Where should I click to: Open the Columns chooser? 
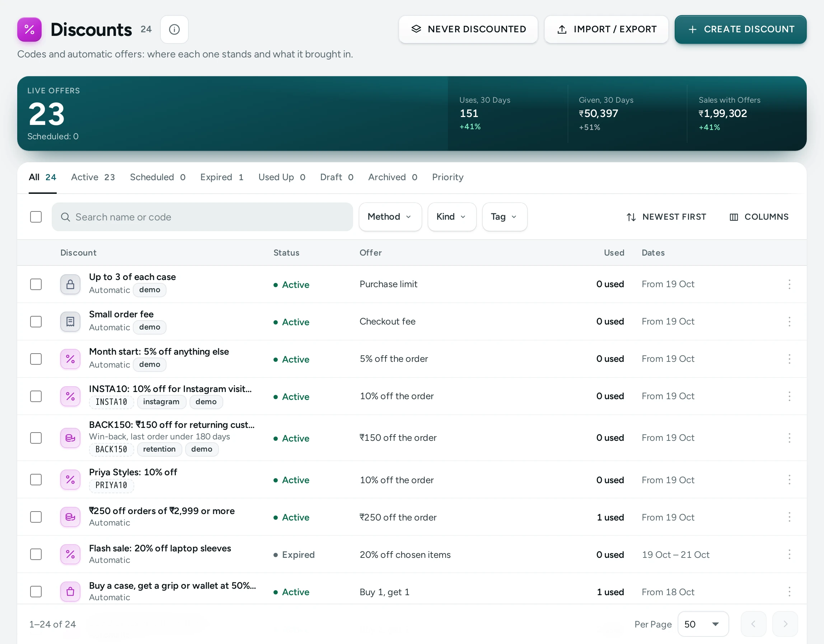point(759,217)
